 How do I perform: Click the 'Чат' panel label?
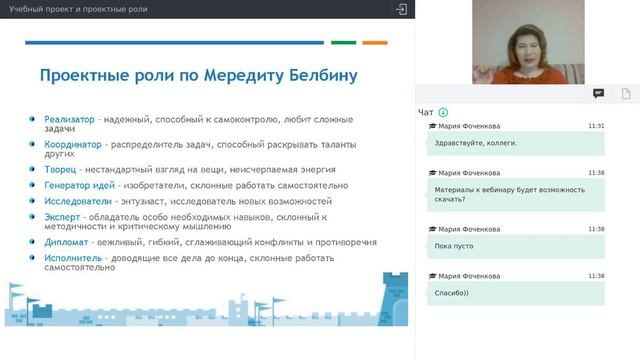(425, 112)
